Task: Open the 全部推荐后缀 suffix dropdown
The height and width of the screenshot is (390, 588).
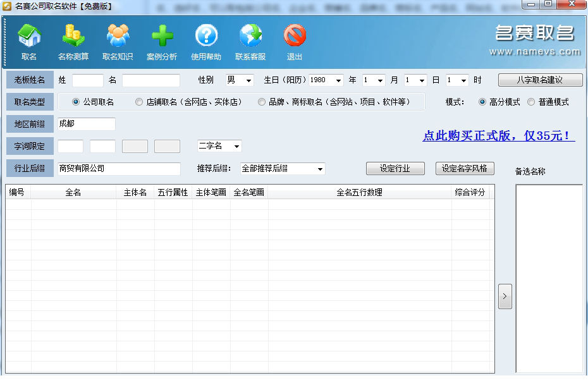Action: 282,168
